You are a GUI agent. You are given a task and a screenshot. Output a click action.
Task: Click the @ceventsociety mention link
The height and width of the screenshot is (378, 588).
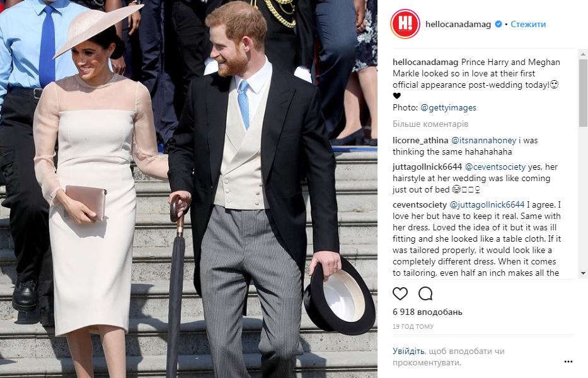click(495, 167)
